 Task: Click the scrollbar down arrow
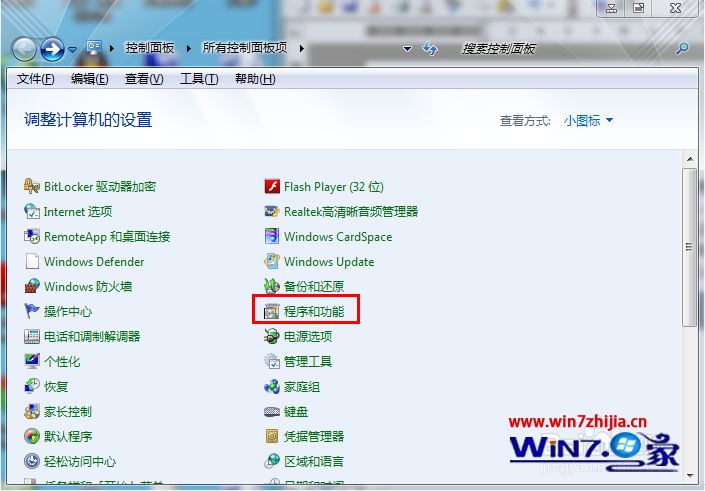689,475
